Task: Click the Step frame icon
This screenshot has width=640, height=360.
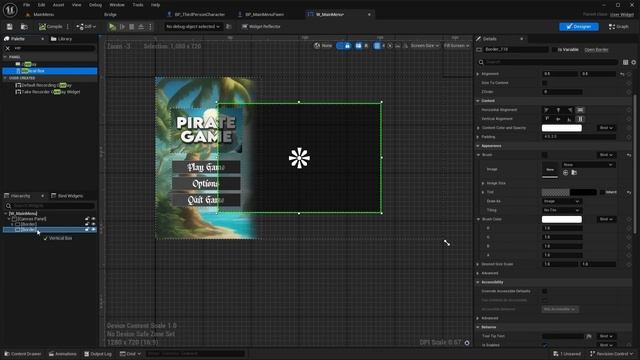Action: click(122, 27)
